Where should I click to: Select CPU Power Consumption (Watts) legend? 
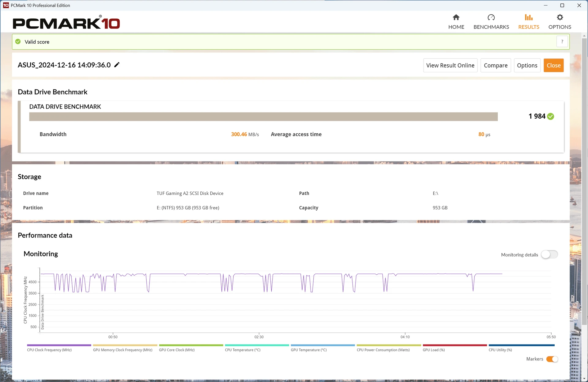[x=389, y=348]
